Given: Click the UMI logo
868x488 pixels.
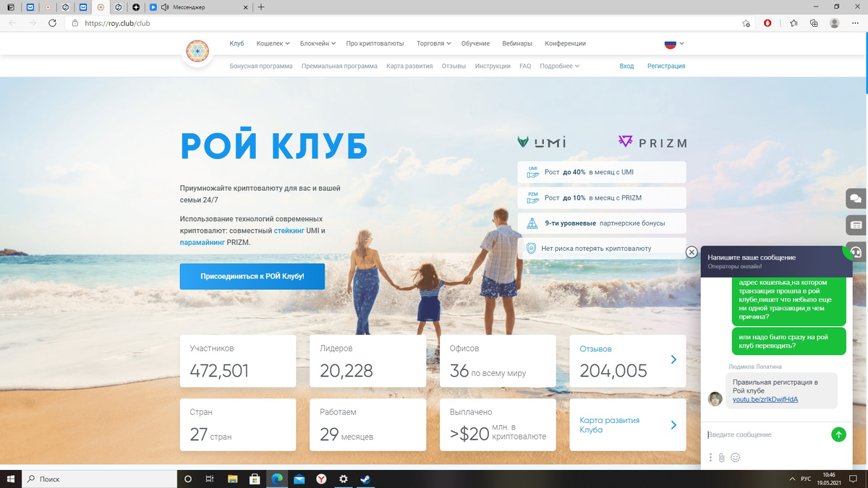Looking at the screenshot, I should [x=542, y=142].
